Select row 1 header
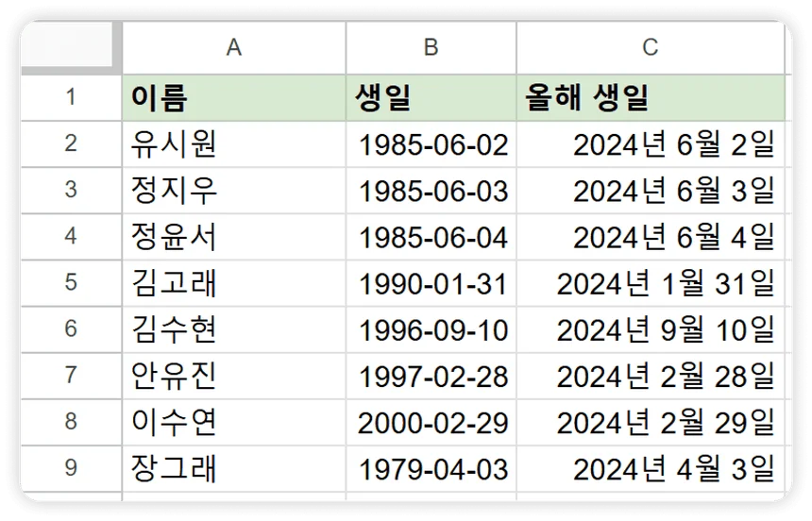The width and height of the screenshot is (812, 521). click(71, 97)
